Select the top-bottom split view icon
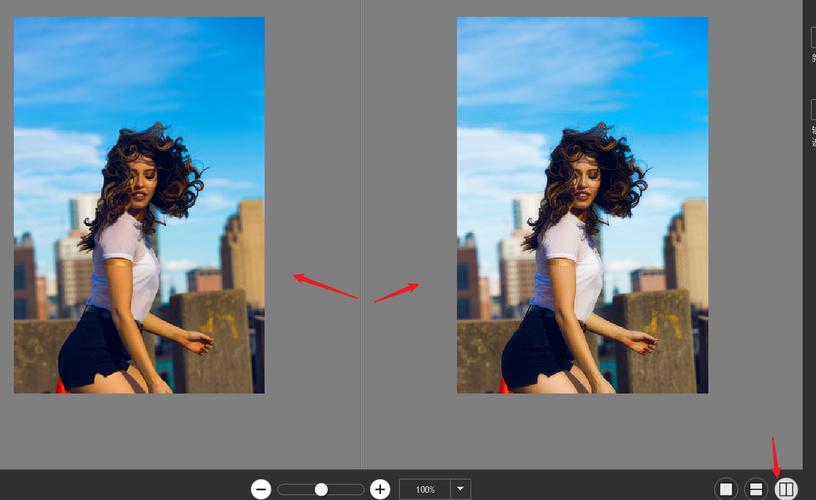Image resolution: width=816 pixels, height=500 pixels. coord(757,489)
